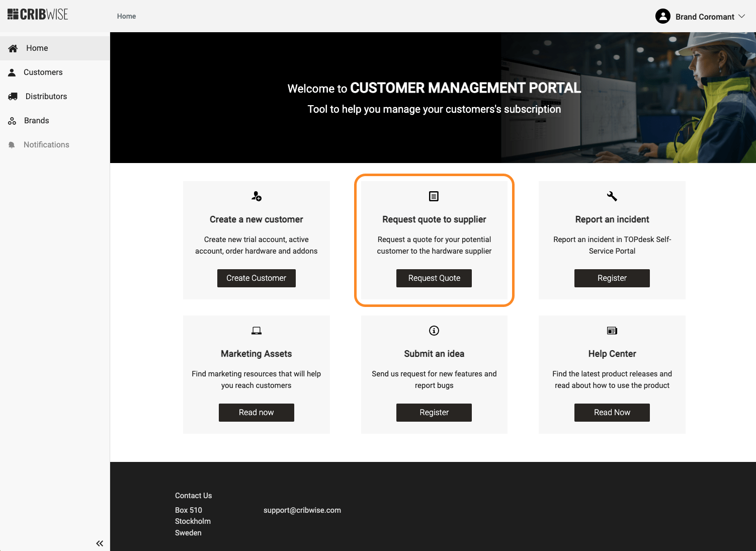Image resolution: width=756 pixels, height=551 pixels.
Task: Click the laptop icon above Marketing Assets
Action: click(x=257, y=331)
